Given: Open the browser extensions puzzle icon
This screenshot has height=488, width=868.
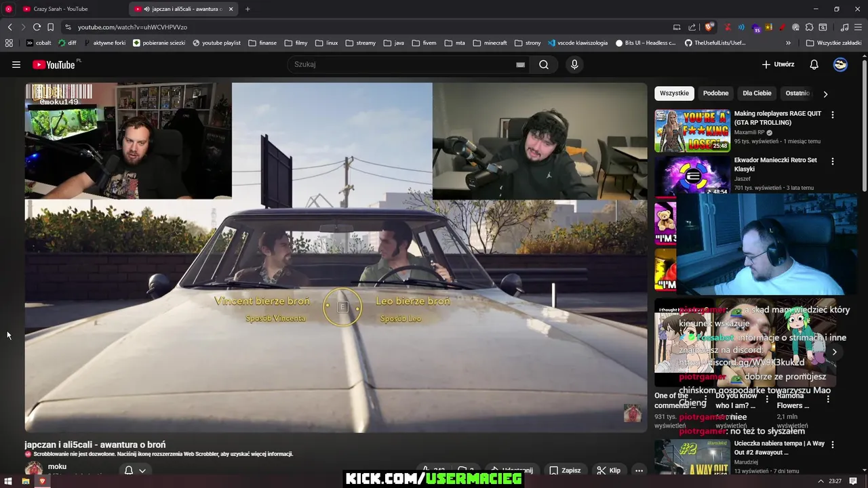Looking at the screenshot, I should pyautogui.click(x=809, y=27).
